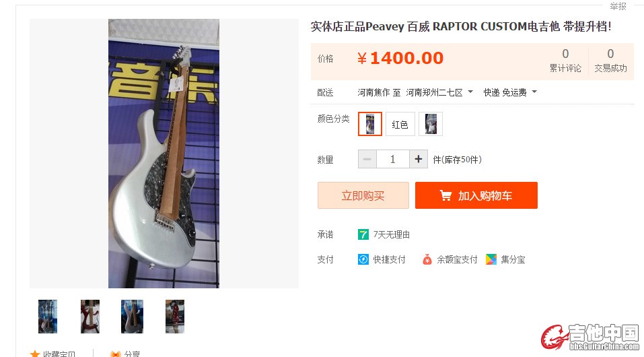Viewport: 644px width, 357px height.
Task: Click the 分享 share icon
Action: 116,354
